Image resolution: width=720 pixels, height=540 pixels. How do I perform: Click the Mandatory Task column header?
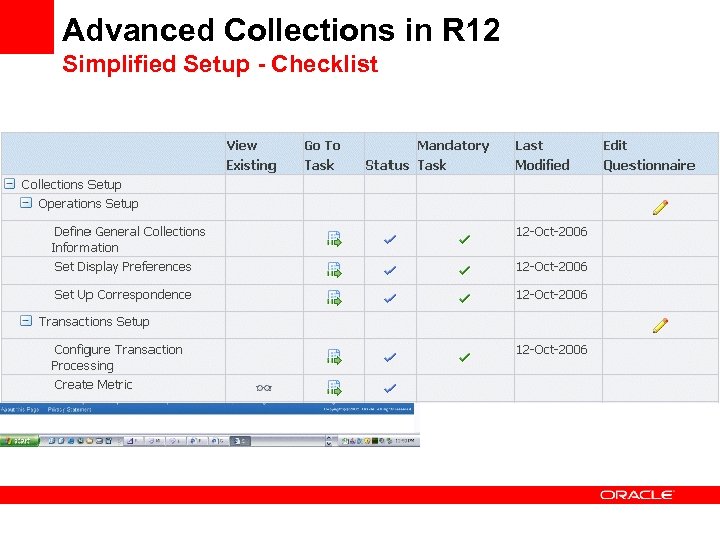[453, 155]
